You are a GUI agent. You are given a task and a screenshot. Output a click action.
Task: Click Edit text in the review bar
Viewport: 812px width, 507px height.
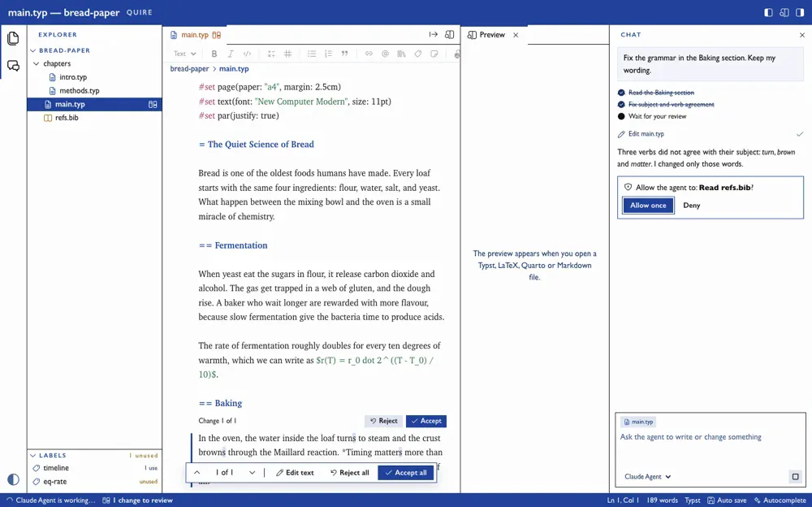tap(295, 472)
